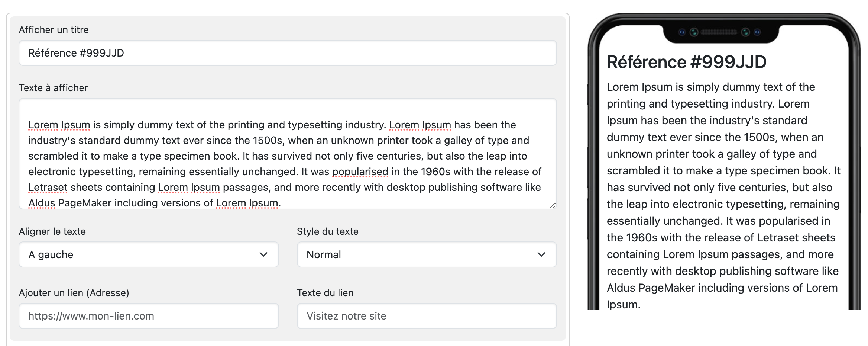Screen dimensions: 868x346
Task: Click the 'Texte à afficher' label
Action: [53, 88]
